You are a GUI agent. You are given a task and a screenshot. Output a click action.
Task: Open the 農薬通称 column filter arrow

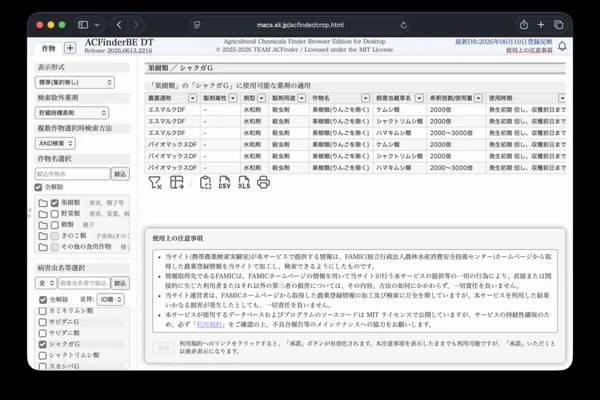click(192, 98)
